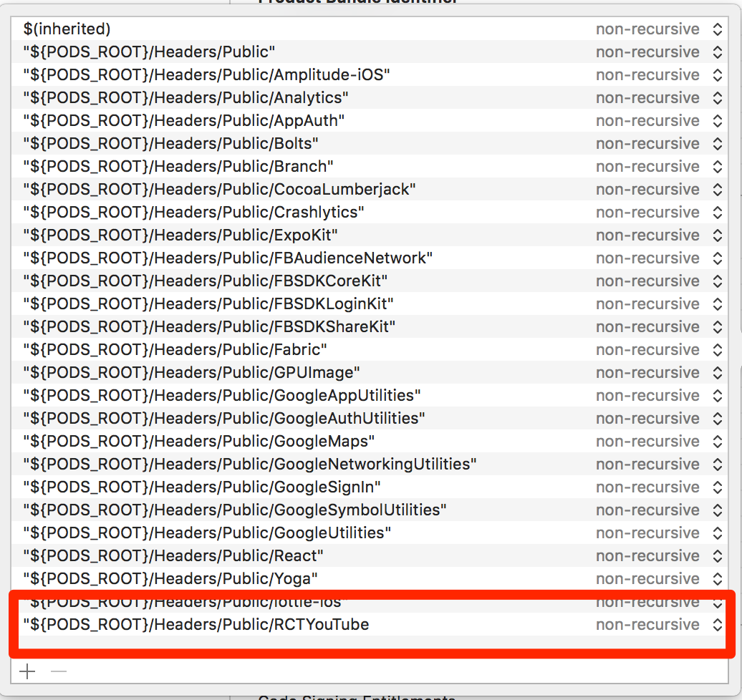This screenshot has width=742, height=700.
Task: Select the Headers/Public/Analytics path entry
Action: click(185, 98)
